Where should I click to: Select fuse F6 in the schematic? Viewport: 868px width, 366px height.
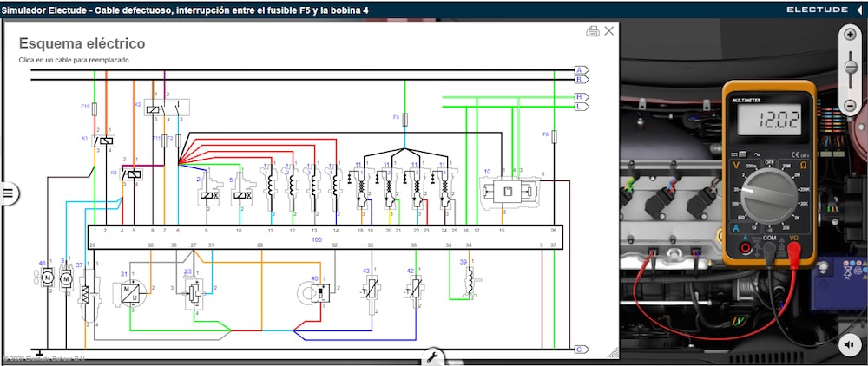point(554,136)
